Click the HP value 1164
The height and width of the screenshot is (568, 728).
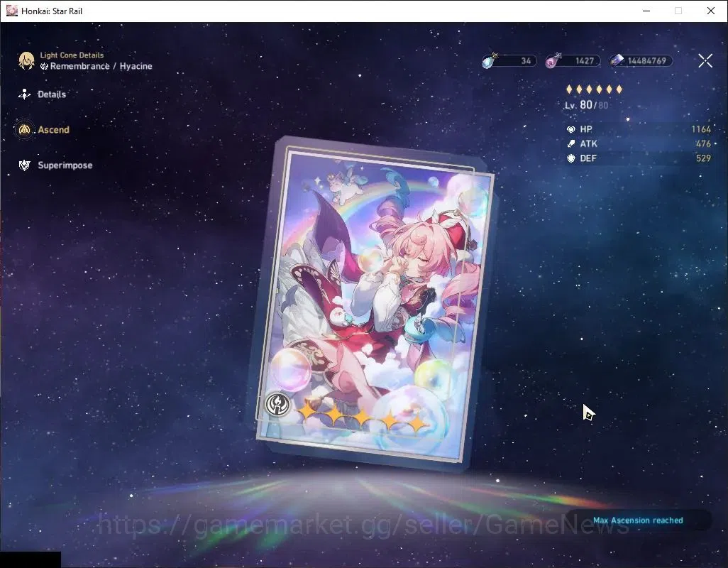click(701, 130)
